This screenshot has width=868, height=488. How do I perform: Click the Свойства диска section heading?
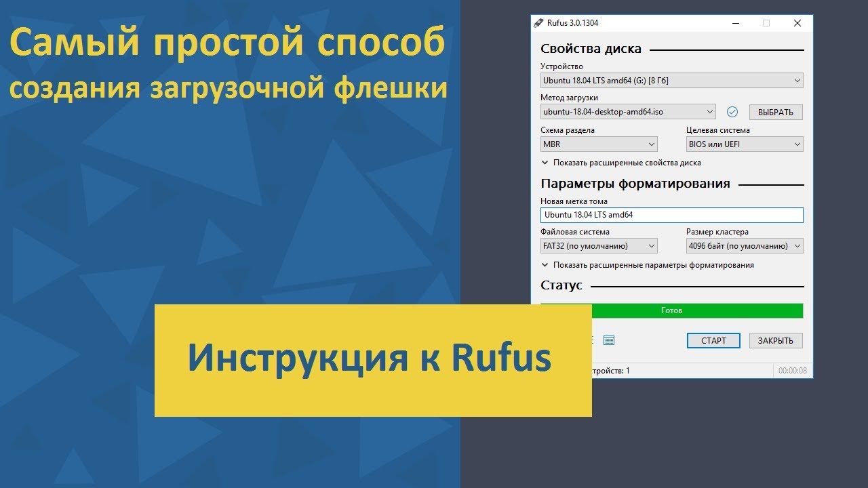click(591, 49)
